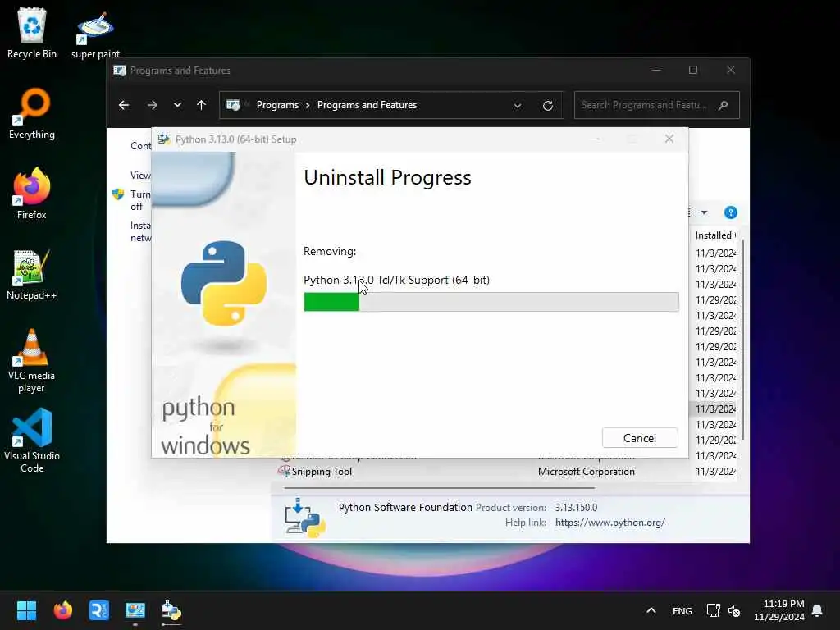Screen dimensions: 840x630
Task: Open the blue R app in taskbar
Action: [99, 610]
